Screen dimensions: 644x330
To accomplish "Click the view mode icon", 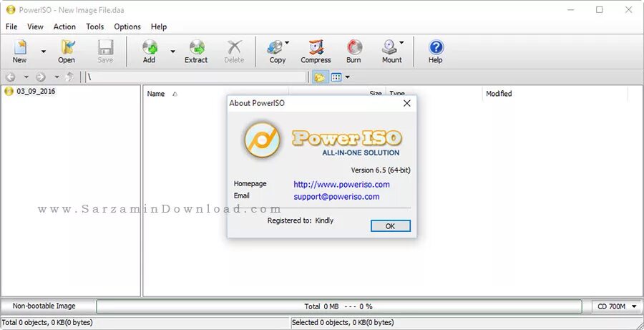I will click(336, 77).
